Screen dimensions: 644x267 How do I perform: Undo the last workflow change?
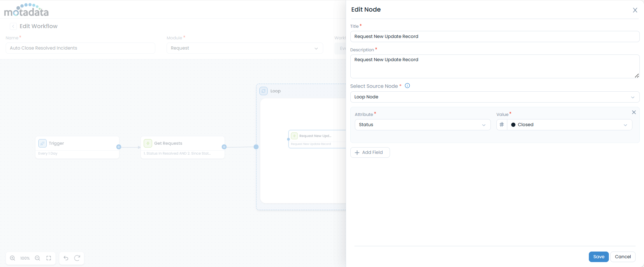click(66, 258)
